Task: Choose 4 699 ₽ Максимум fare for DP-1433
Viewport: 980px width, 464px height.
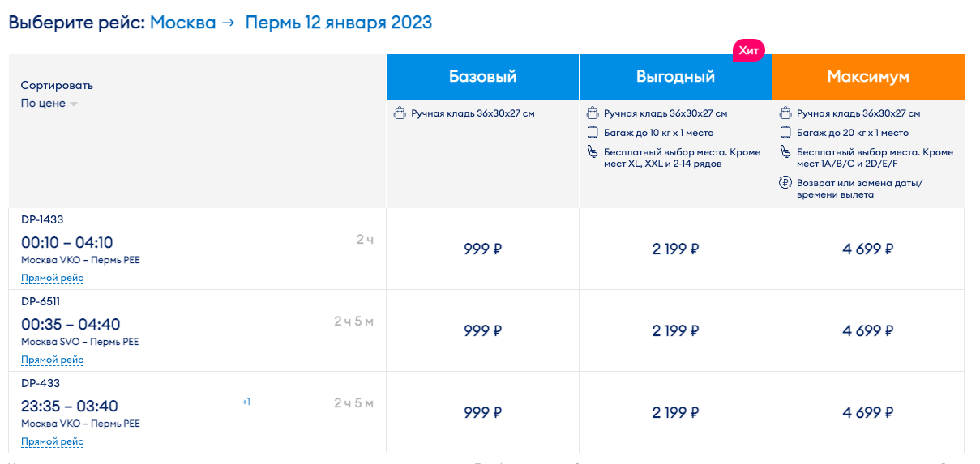Action: [868, 249]
